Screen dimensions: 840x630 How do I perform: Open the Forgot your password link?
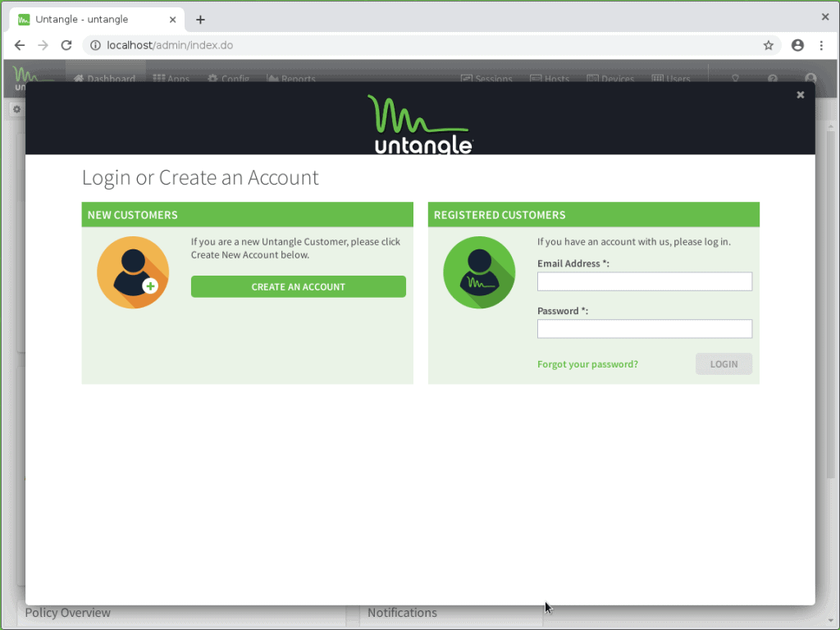click(x=587, y=364)
